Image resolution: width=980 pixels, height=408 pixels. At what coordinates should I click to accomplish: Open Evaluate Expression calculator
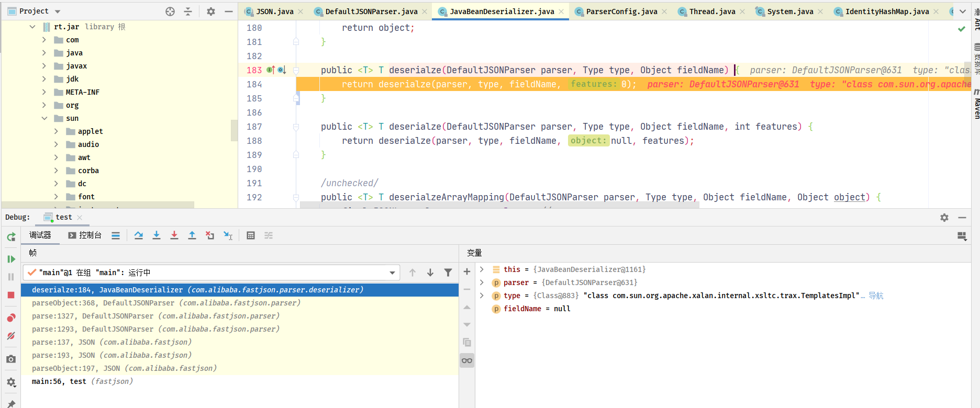pos(251,235)
